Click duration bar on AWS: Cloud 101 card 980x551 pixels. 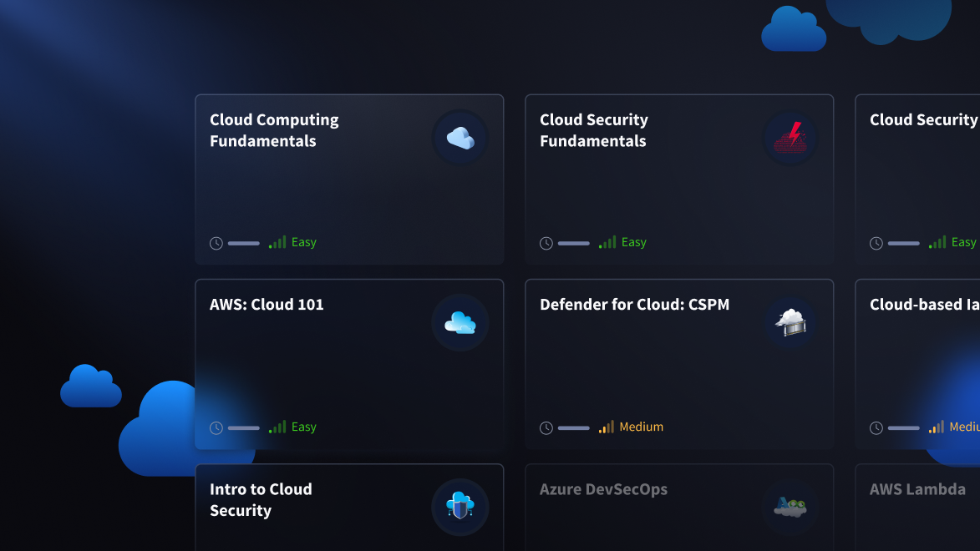pyautogui.click(x=244, y=428)
